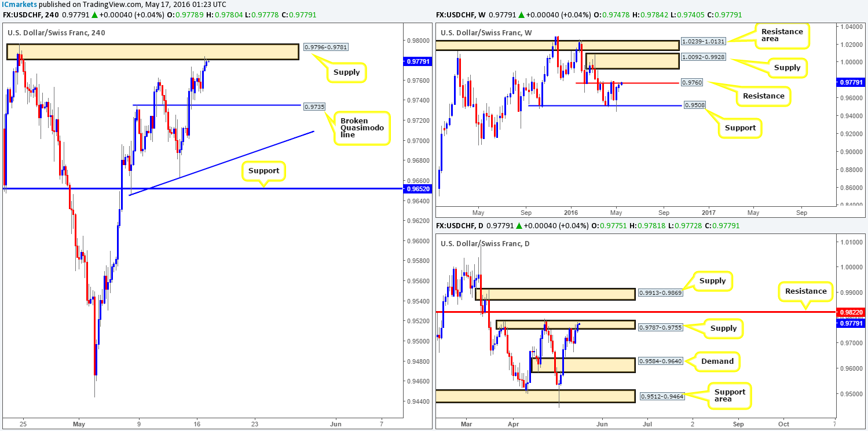The width and height of the screenshot is (868, 431).
Task: Click the 2016 date label on weekly axis
Action: point(570,212)
